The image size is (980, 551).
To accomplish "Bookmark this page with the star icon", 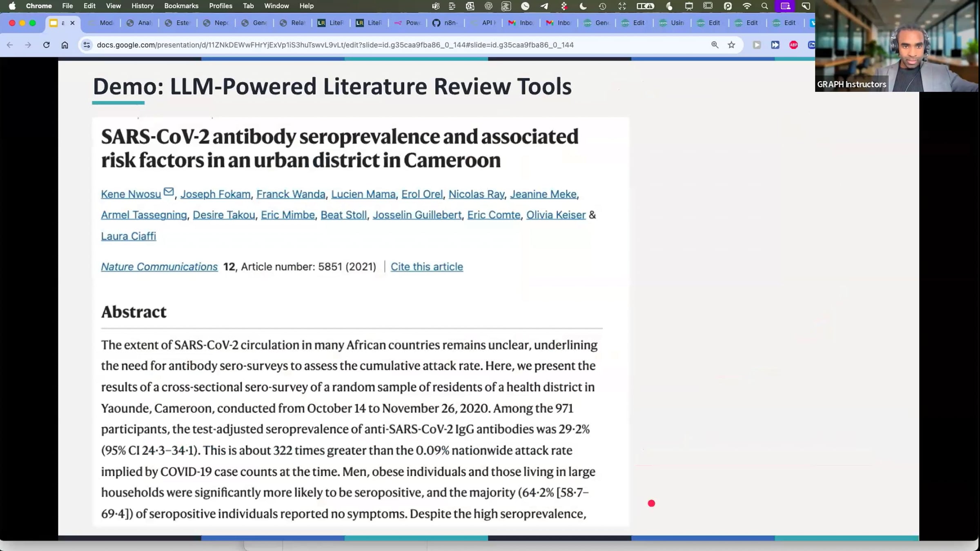I will click(731, 45).
